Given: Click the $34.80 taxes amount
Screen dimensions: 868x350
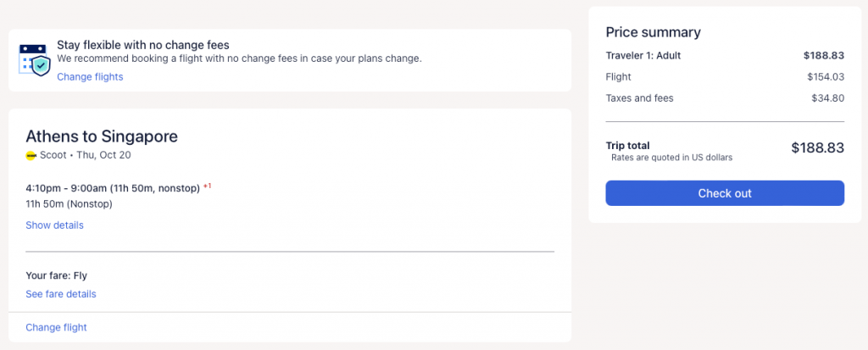Looking at the screenshot, I should coord(827,98).
